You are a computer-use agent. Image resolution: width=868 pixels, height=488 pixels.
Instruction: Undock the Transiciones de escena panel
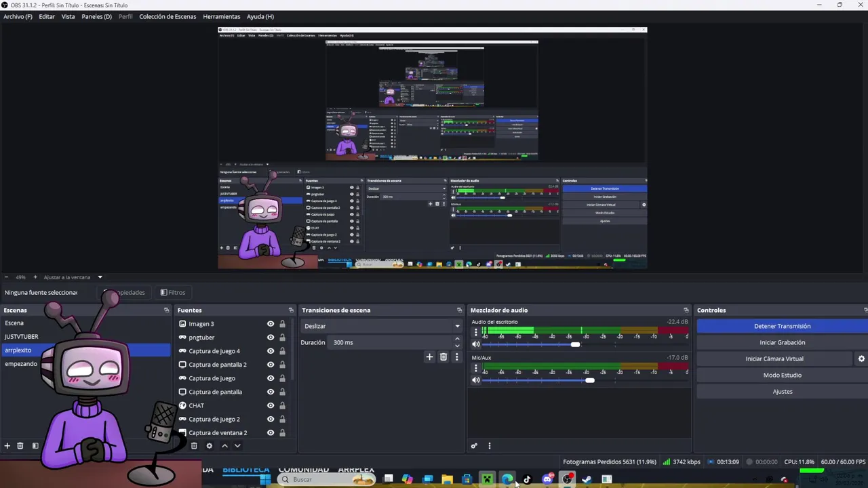(x=459, y=310)
